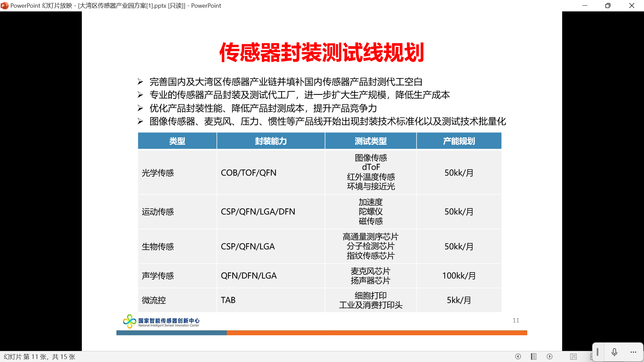Minimize the slideshow window
This screenshot has height=362, width=644.
click(x=585, y=6)
